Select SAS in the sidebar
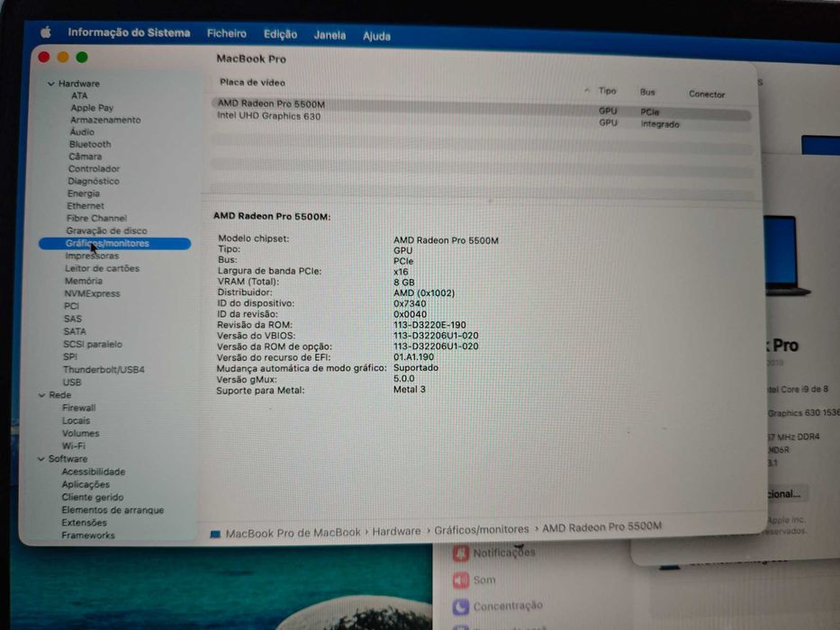 click(72, 319)
